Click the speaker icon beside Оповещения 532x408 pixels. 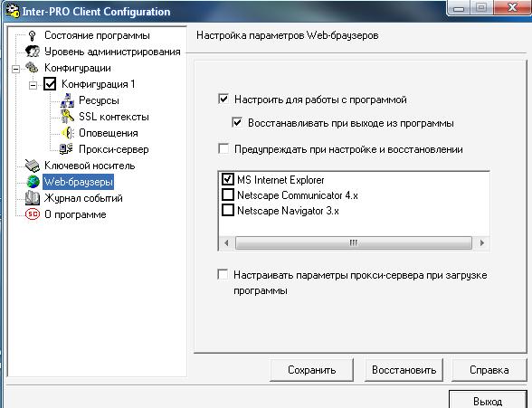[x=67, y=133]
